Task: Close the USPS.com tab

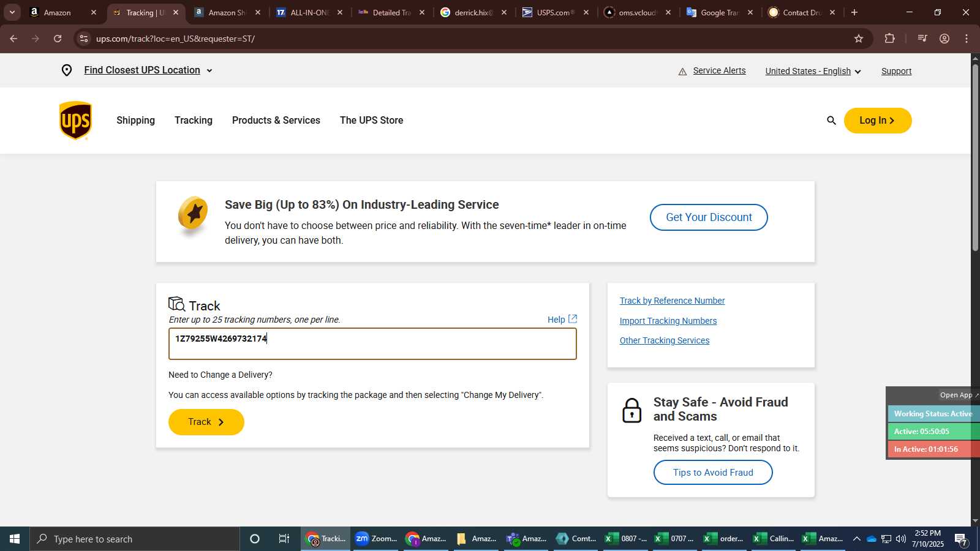Action: click(586, 12)
